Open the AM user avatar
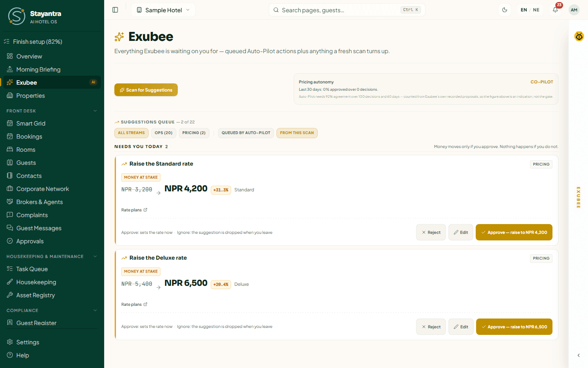 click(574, 10)
